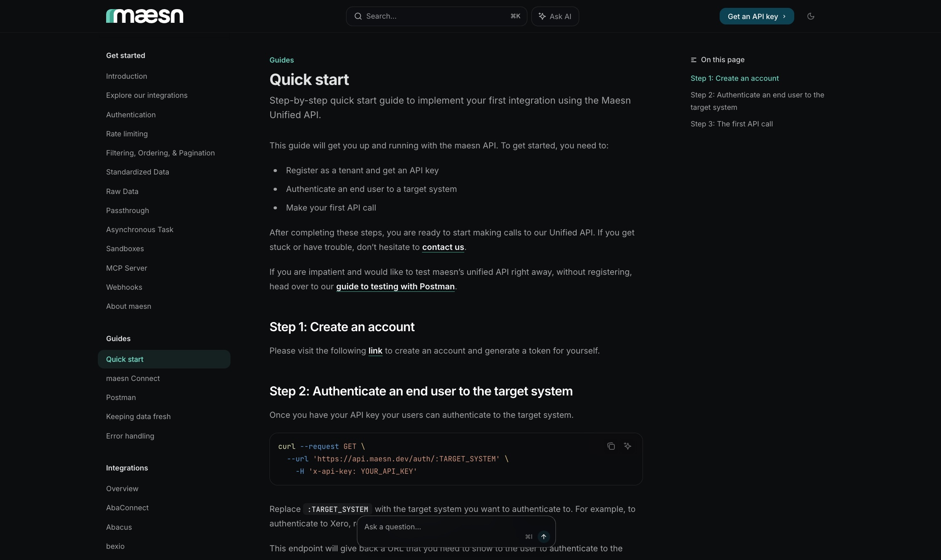The width and height of the screenshot is (941, 560).
Task: Select maesn Connect in Guides
Action: tap(133, 378)
